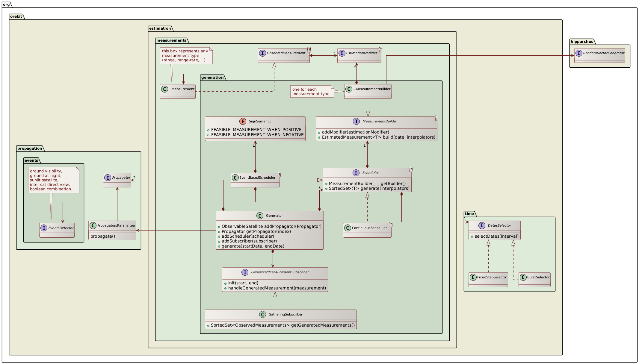Click the EventsDetector interface icon
The height and width of the screenshot is (364, 639).
(x=44, y=227)
